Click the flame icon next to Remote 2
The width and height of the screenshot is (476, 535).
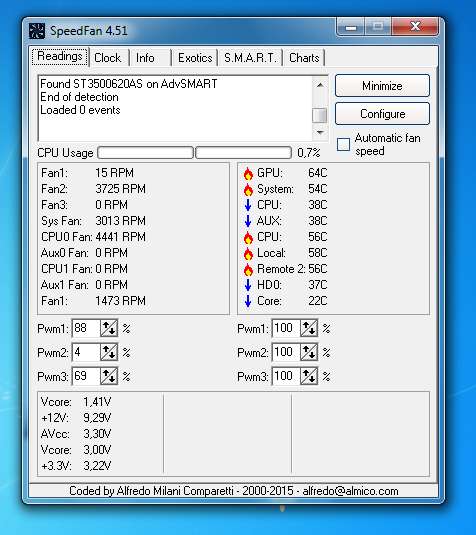pyautogui.click(x=248, y=269)
